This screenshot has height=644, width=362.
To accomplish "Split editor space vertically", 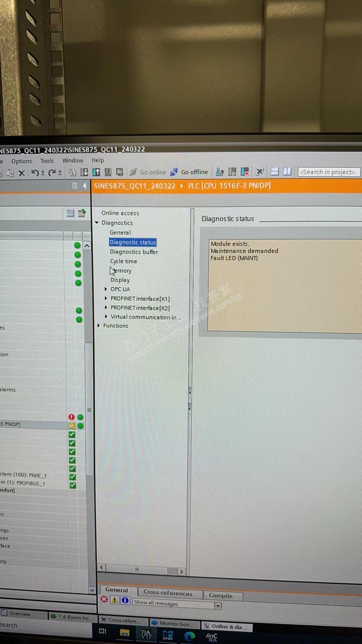I will point(287,171).
